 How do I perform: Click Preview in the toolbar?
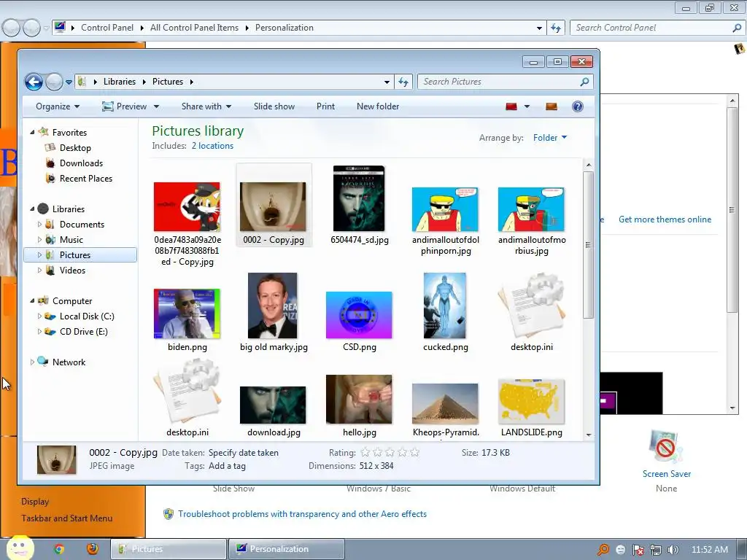pos(125,106)
